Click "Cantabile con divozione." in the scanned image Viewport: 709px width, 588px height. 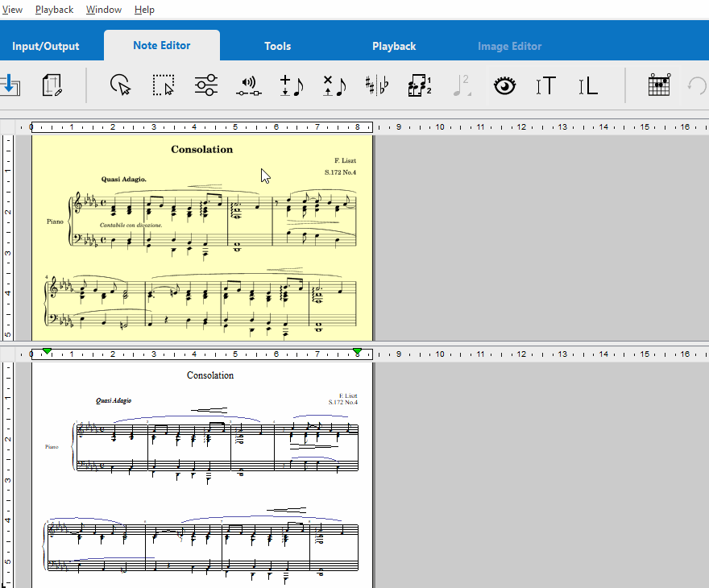[x=131, y=225]
